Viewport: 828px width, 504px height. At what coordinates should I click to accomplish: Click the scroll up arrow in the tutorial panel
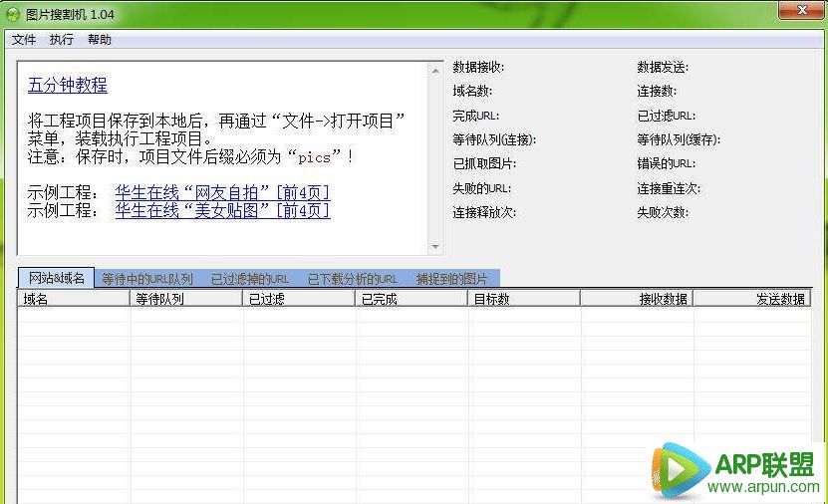pyautogui.click(x=435, y=69)
